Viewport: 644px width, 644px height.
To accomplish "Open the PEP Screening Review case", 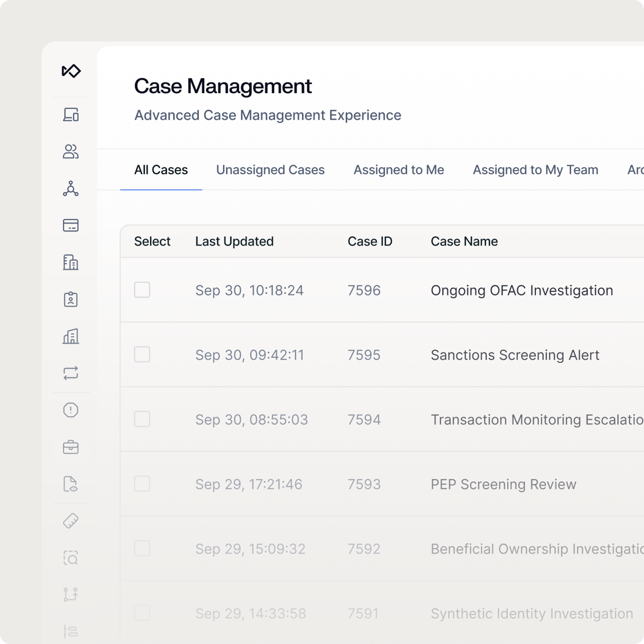I will [503, 484].
